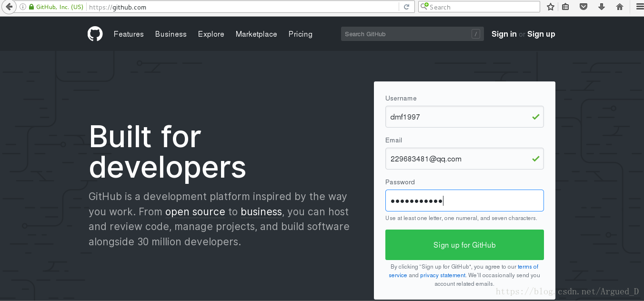Open the downloads arrow icon
Screen dimensions: 644x301
pyautogui.click(x=602, y=7)
